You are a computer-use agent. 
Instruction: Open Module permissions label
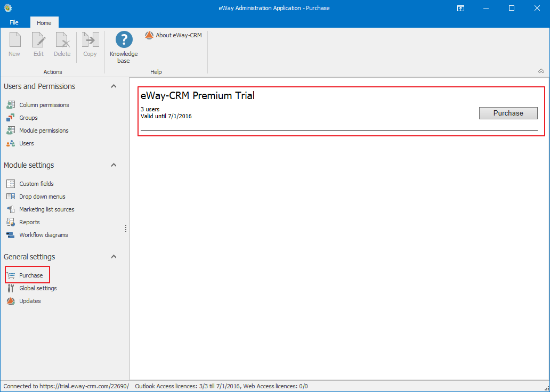click(x=44, y=130)
